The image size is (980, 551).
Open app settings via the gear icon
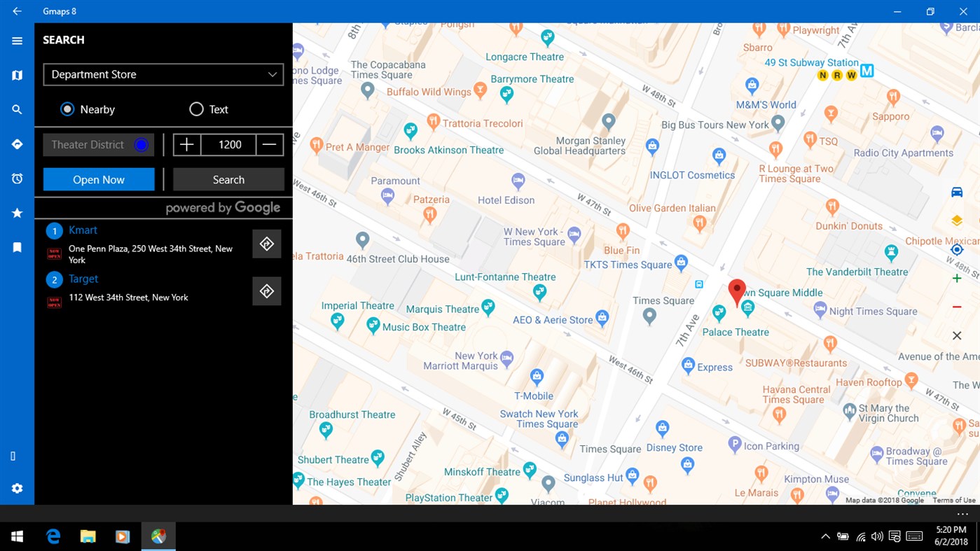coord(16,488)
